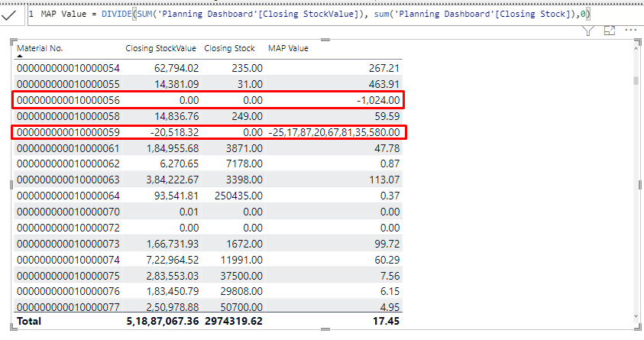Sort by MAP Value column header
This screenshot has height=340, width=644.
(288, 48)
